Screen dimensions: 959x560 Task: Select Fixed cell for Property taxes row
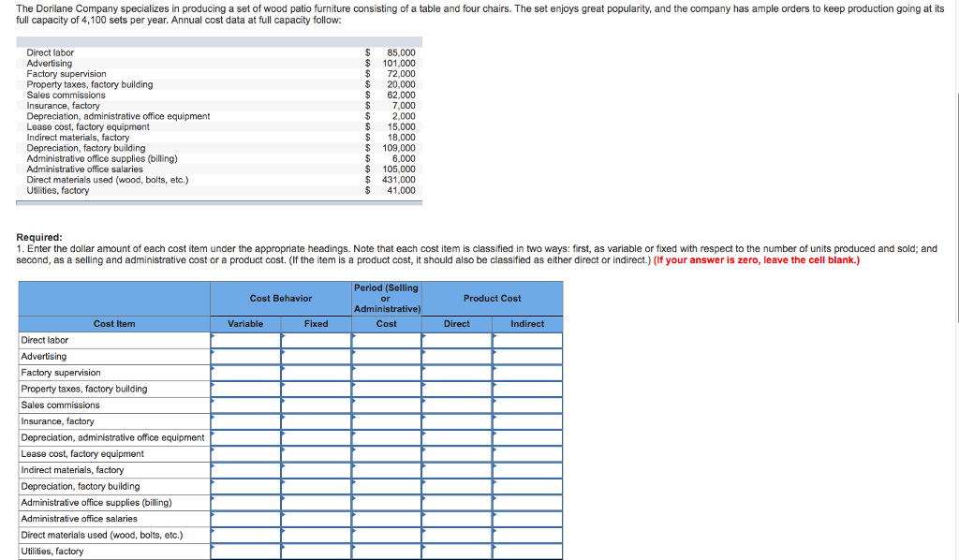tap(317, 389)
